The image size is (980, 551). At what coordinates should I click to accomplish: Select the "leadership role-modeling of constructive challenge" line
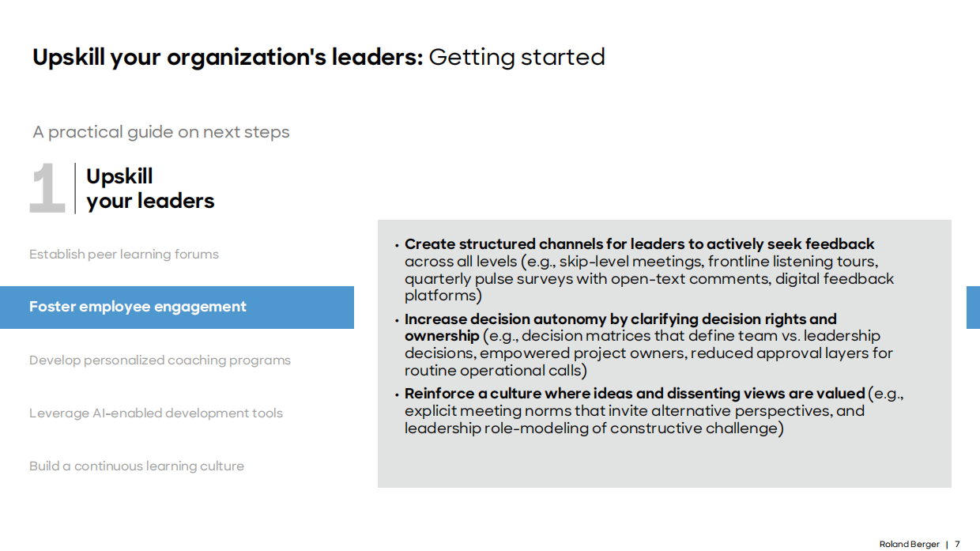594,428
